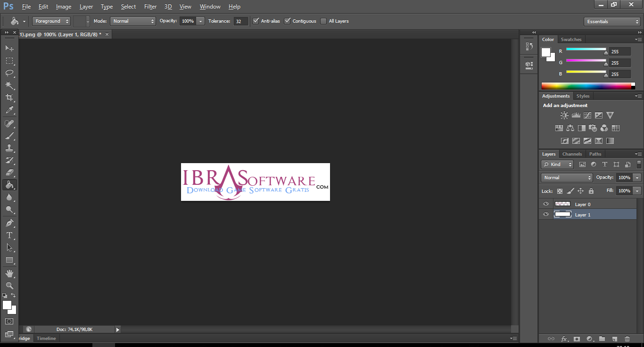Select the Horizontal Type tool
The width and height of the screenshot is (644, 347).
point(9,235)
